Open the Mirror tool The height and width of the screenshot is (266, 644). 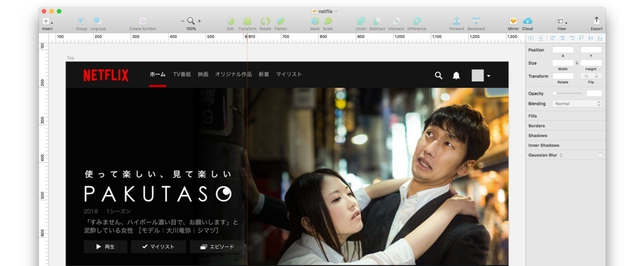tap(513, 21)
